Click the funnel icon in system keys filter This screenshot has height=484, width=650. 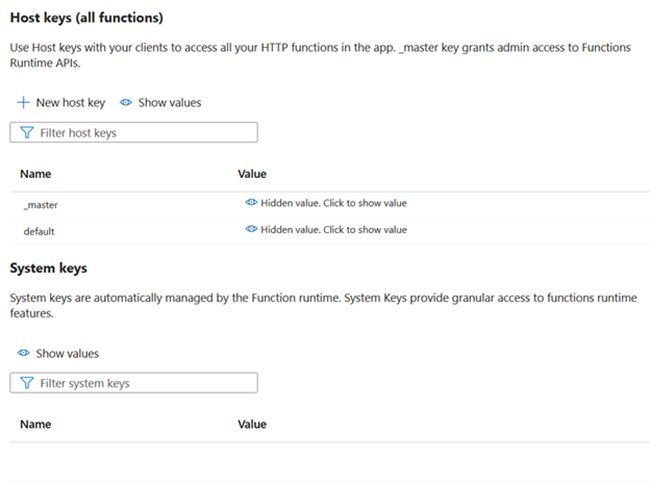(27, 383)
